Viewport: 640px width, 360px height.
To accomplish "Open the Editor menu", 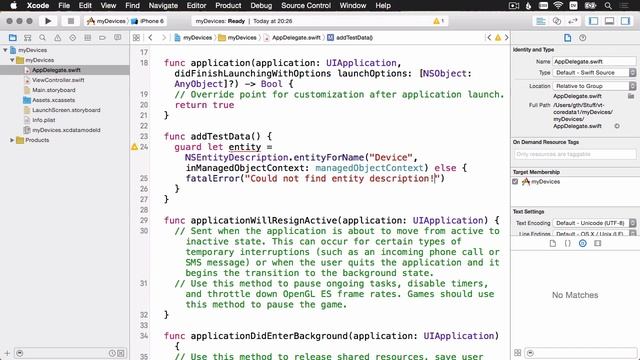I will [x=196, y=5].
